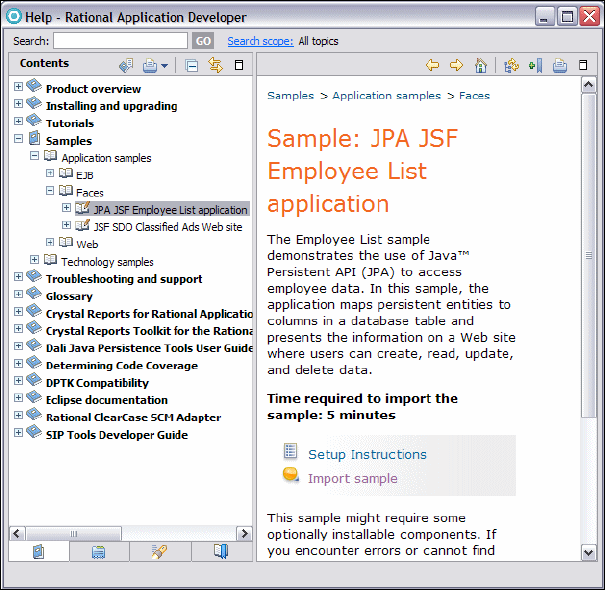Click the Samples breadcrumb link
The image size is (605, 590).
click(291, 95)
